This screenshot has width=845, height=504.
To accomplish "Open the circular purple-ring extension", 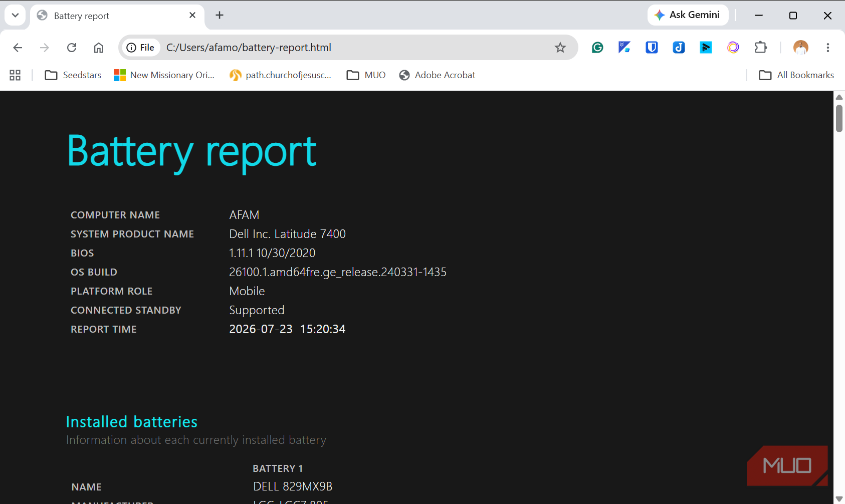I will [733, 48].
